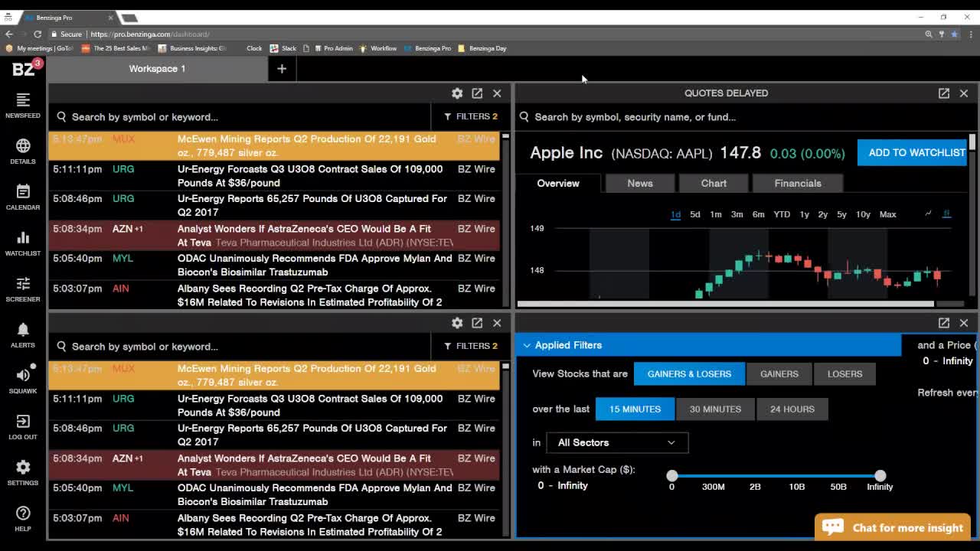Switch to the News tab

coord(640,183)
